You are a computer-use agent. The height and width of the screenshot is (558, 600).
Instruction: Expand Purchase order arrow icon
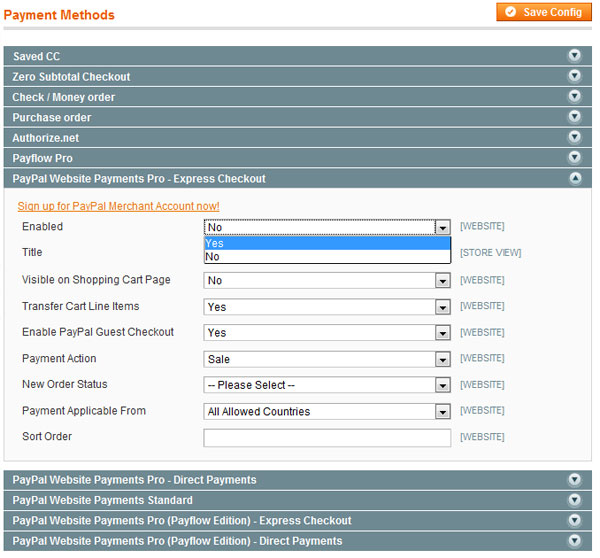[x=574, y=116]
